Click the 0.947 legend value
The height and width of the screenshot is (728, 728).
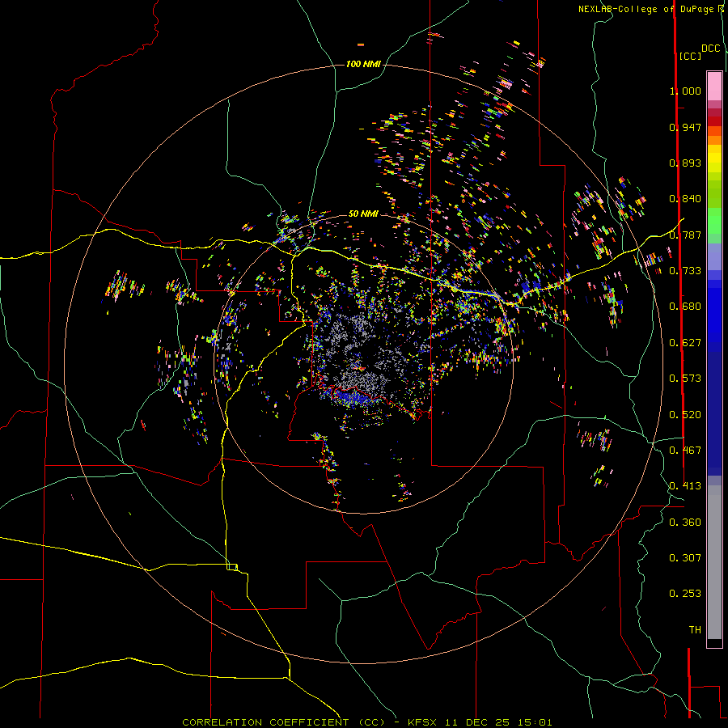pos(685,127)
